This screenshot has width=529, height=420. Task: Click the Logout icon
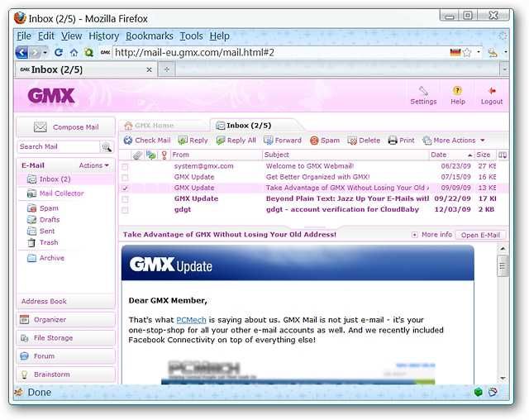[x=492, y=91]
